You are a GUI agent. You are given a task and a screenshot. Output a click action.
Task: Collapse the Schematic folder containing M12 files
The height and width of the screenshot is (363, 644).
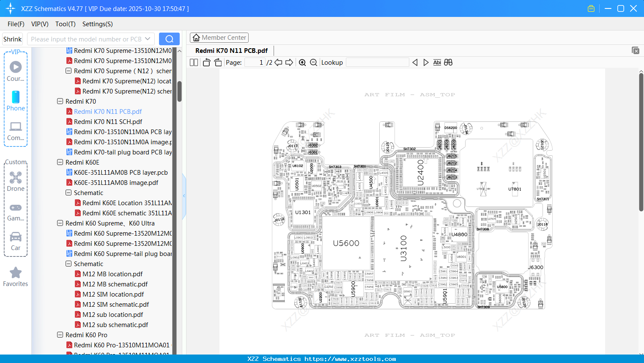click(69, 264)
